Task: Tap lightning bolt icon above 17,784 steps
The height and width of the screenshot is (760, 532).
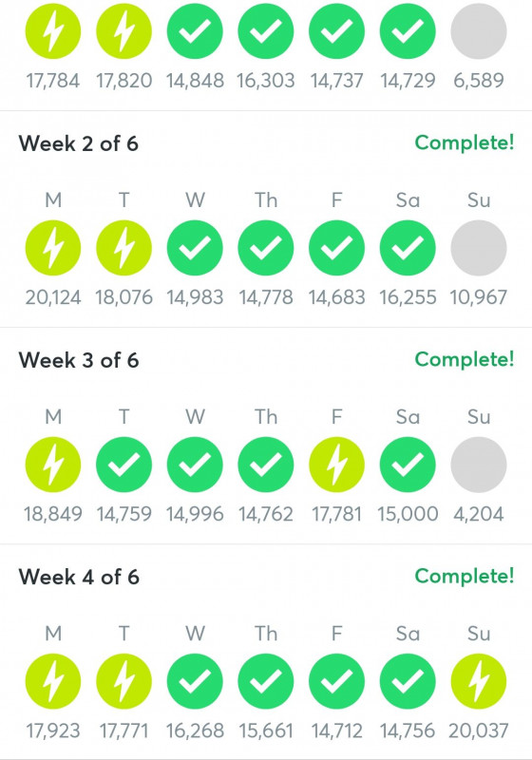Action: 53,31
